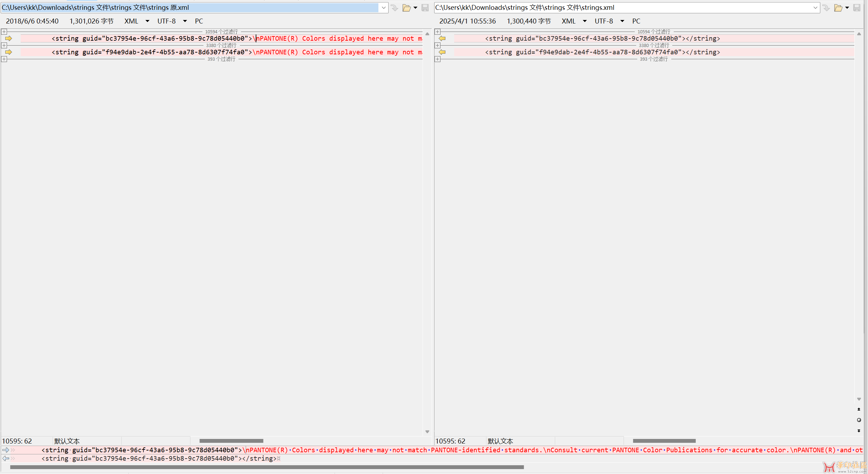868x474 pixels.
Task: Copy right bc37954e line to left side
Action: pyautogui.click(x=442, y=39)
